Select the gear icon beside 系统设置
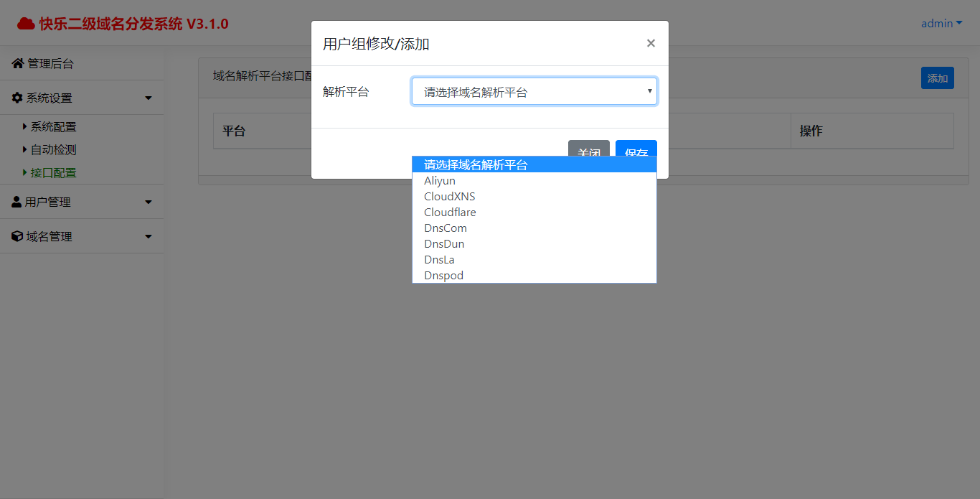The width and height of the screenshot is (980, 499). click(16, 97)
